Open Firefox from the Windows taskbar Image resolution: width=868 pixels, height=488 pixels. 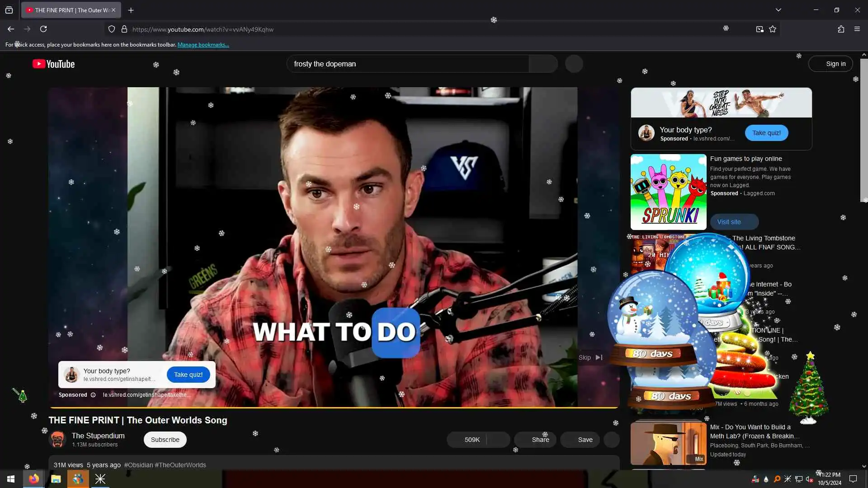click(34, 479)
